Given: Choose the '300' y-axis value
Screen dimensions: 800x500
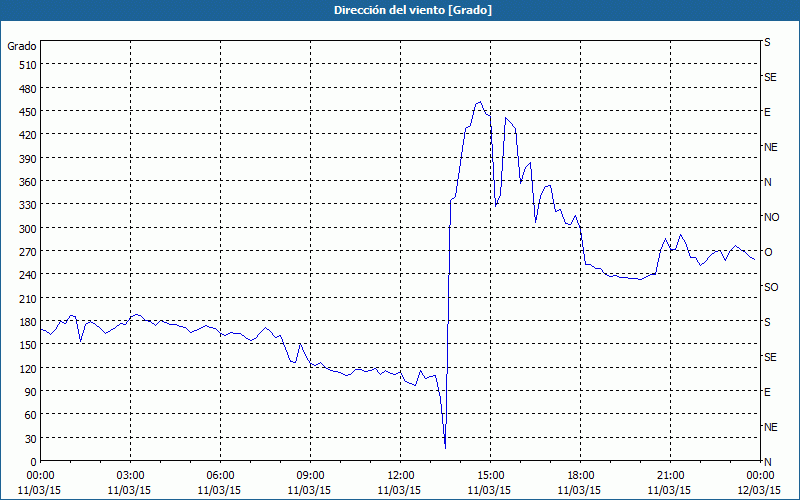Looking at the screenshot, I should [28, 229].
